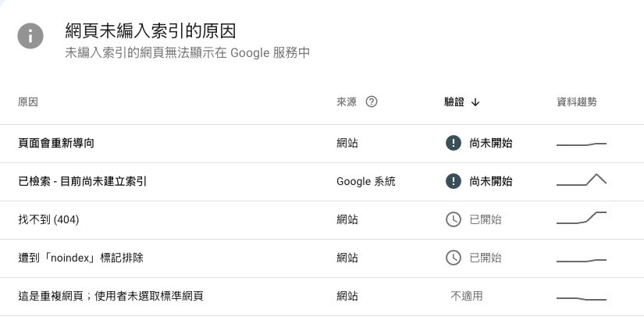The width and height of the screenshot is (644, 324).
Task: View trend sparkline for 找不到 (404)
Action: 581,218
